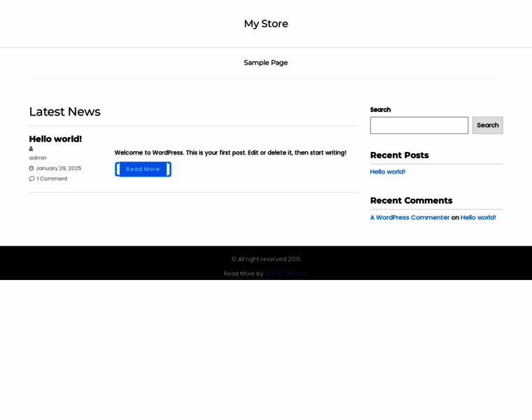
Task: Open the Hello world! post title
Action: pyautogui.click(x=55, y=139)
